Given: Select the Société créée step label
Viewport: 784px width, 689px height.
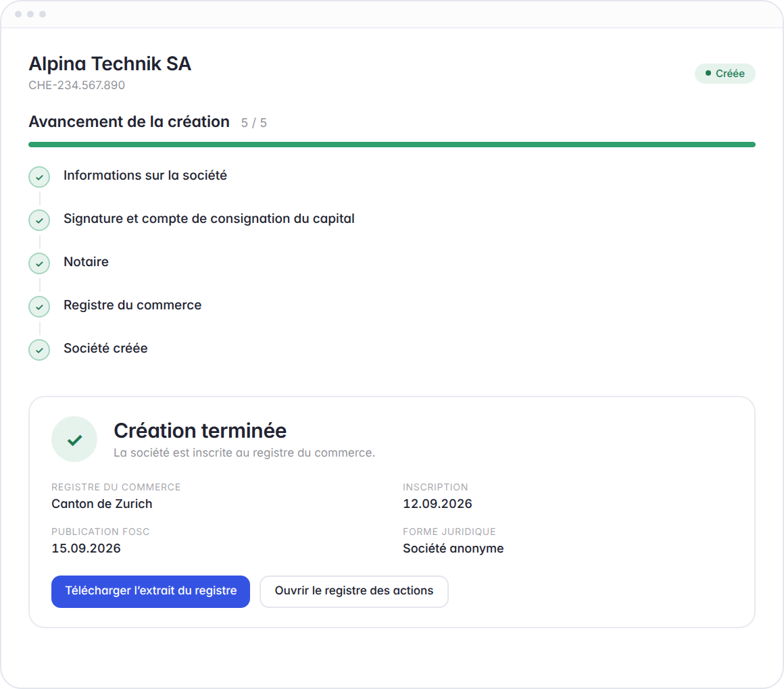Looking at the screenshot, I should coord(105,349).
